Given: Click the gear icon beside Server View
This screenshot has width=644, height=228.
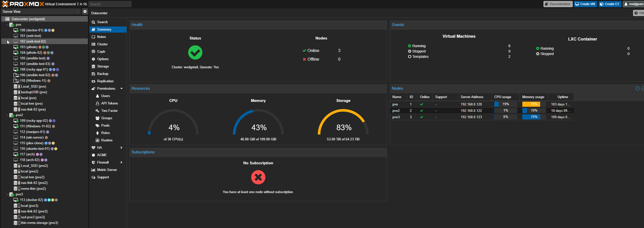Looking at the screenshot, I should pyautogui.click(x=85, y=11).
